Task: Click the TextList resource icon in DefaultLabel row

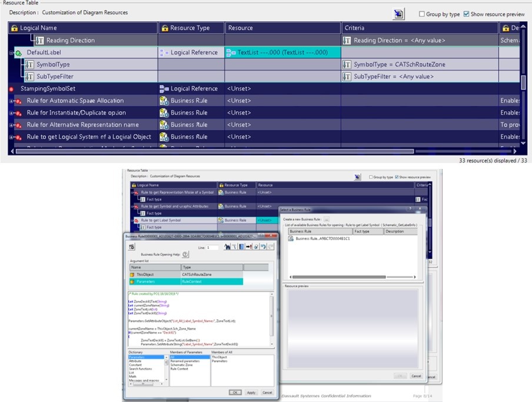Action: 231,52
